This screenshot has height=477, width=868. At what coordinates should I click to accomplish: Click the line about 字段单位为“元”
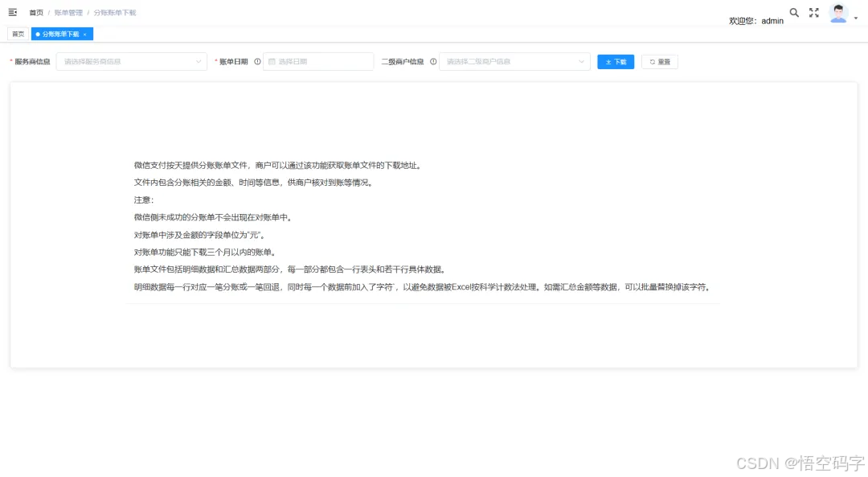point(201,235)
